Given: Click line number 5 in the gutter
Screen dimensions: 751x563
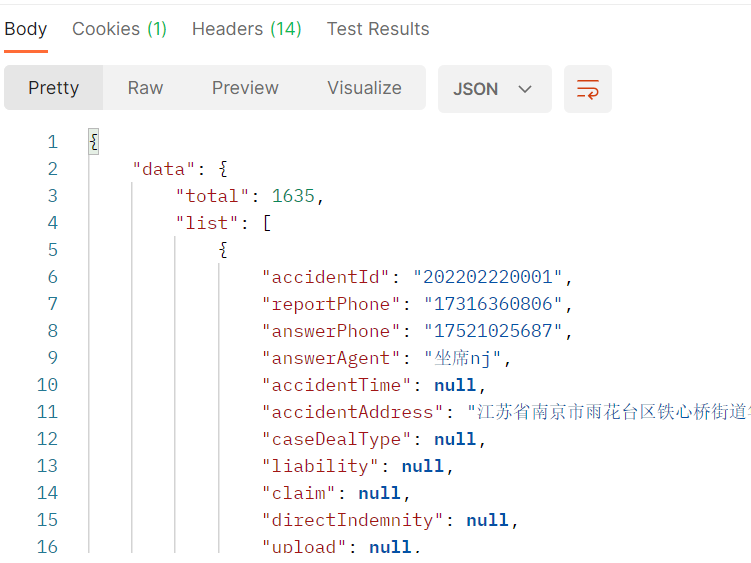Looking at the screenshot, I should (x=53, y=250).
